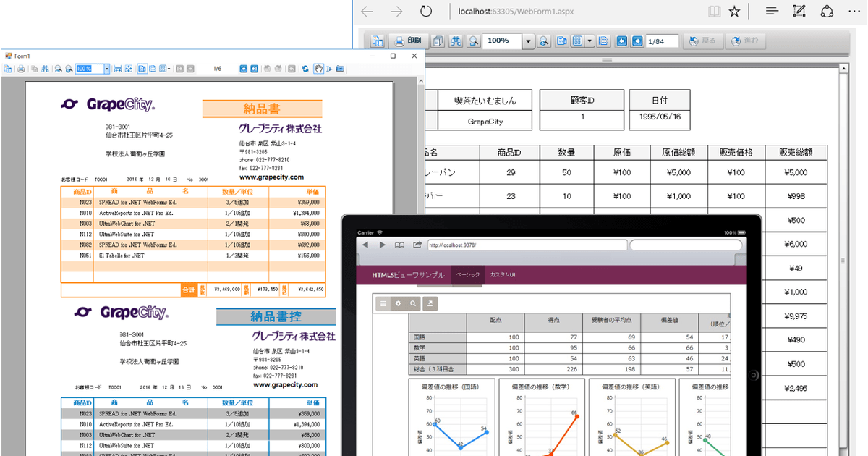Viewport: 868px width, 456px height.
Task: Toggle the hand pan tool in Form1
Action: (318, 69)
